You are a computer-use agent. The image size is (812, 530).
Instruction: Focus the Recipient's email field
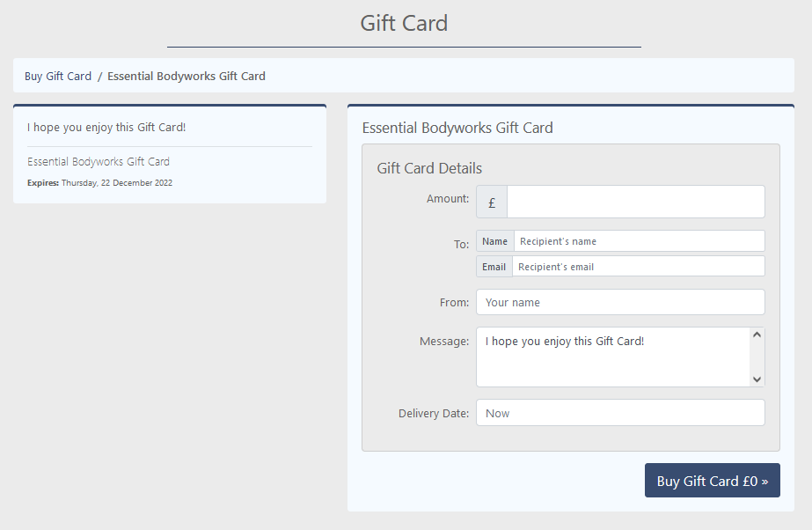(x=638, y=267)
